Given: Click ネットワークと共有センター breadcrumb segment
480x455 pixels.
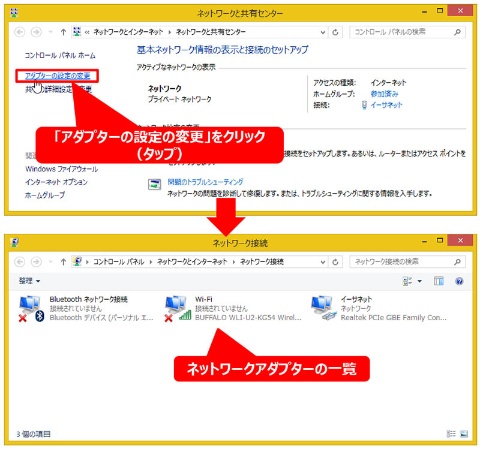Looking at the screenshot, I should click(x=211, y=32).
